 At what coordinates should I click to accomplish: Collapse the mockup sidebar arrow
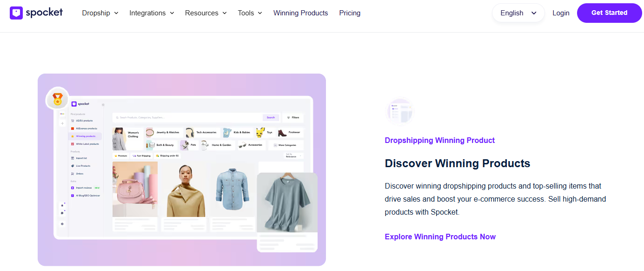point(103,105)
